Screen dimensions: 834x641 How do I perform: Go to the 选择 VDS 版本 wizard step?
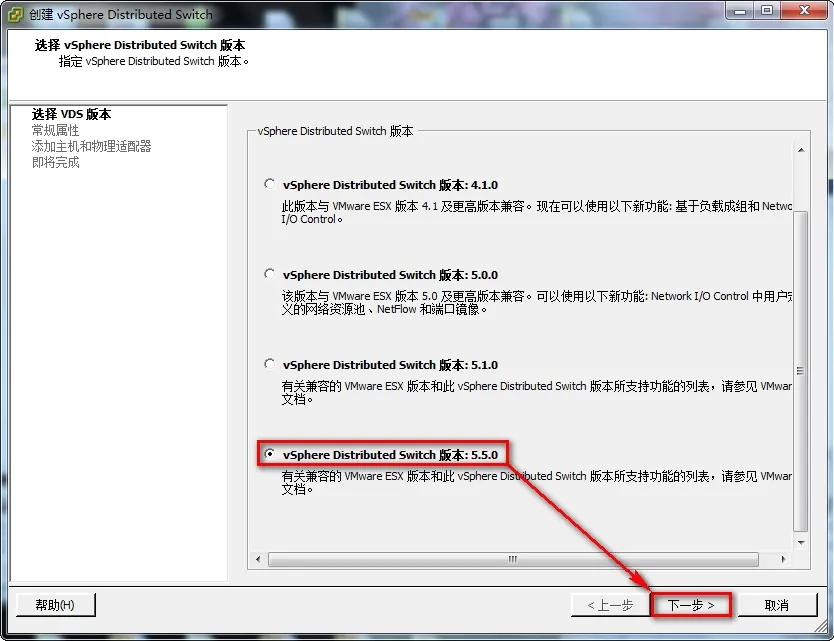tap(71, 114)
